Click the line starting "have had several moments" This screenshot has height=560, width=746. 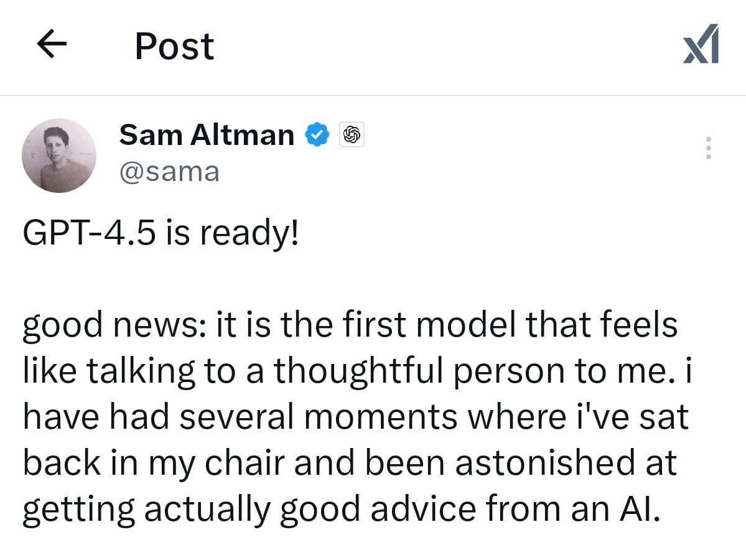[x=356, y=417]
